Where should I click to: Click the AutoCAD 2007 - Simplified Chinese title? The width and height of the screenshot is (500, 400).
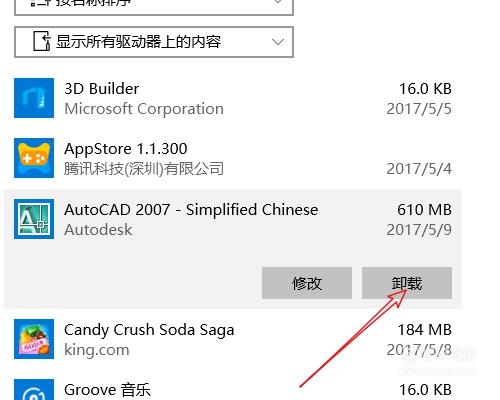[191, 210]
